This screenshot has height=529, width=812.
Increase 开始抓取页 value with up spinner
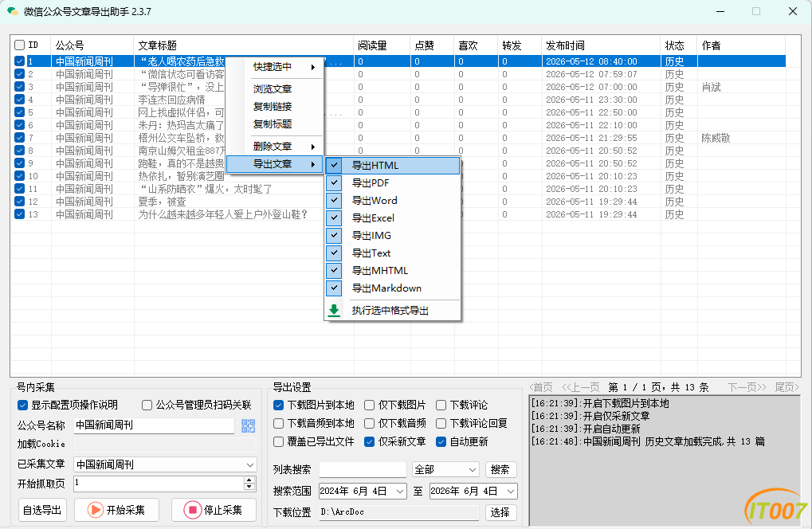[249, 480]
